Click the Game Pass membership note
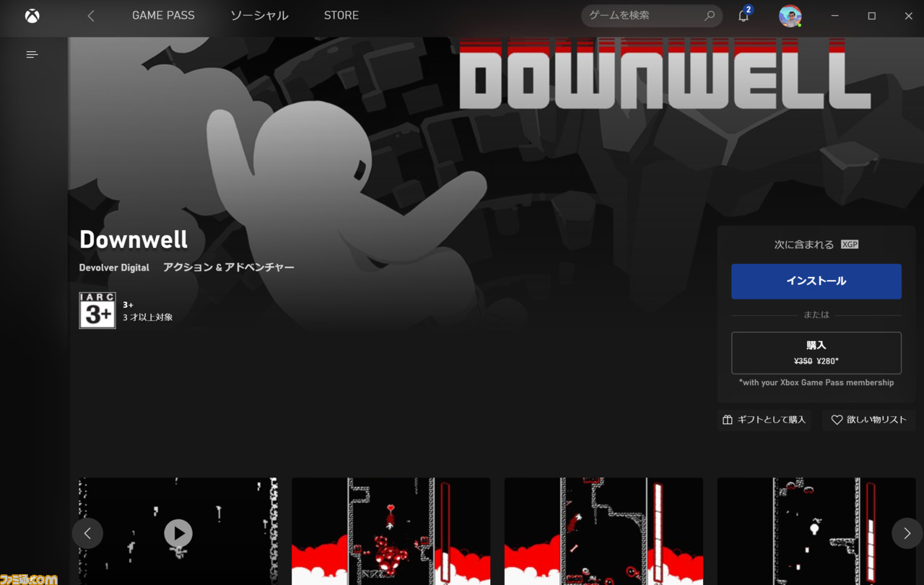 point(816,382)
